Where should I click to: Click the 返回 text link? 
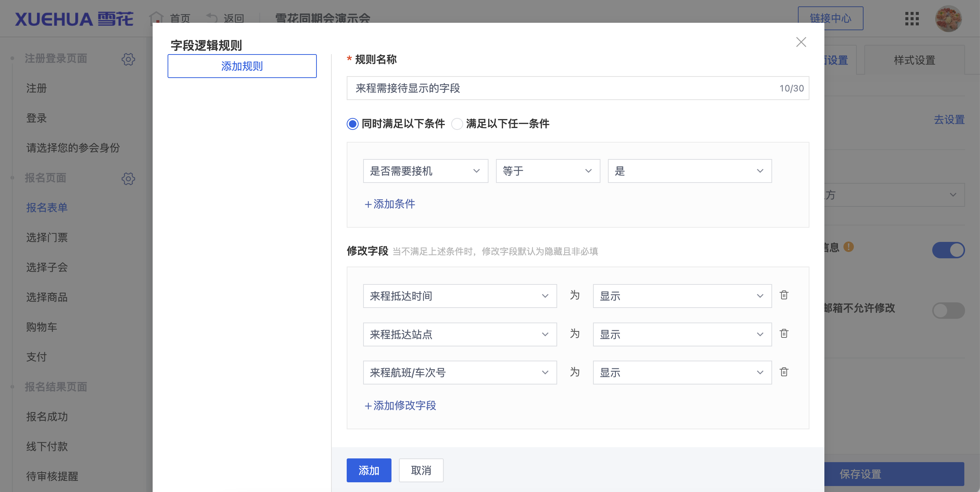(234, 18)
